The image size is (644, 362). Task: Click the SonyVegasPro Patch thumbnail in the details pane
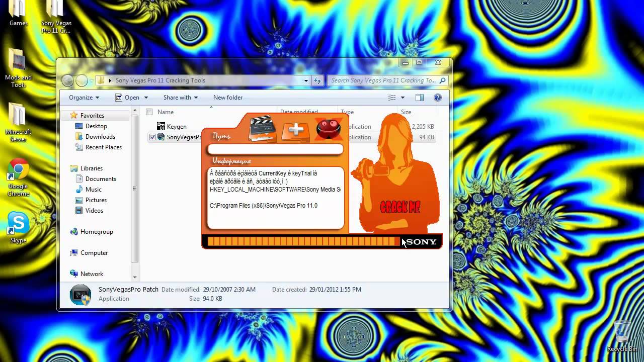tap(80, 295)
